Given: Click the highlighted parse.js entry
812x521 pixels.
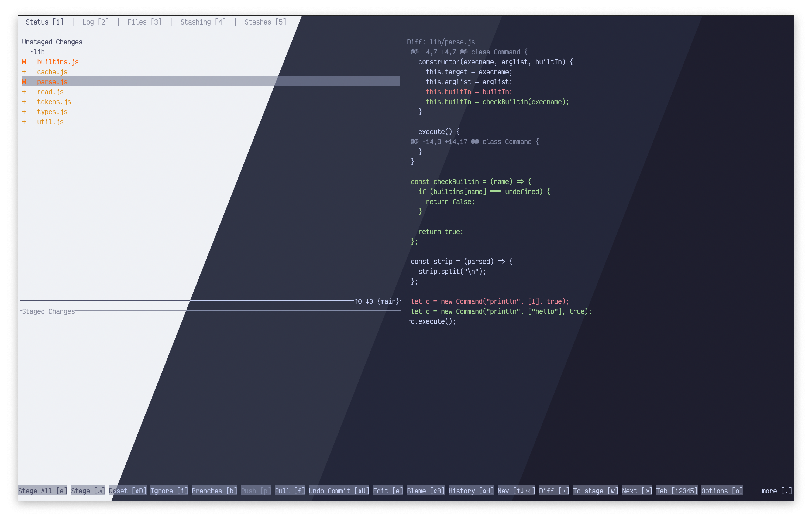Looking at the screenshot, I should [52, 82].
